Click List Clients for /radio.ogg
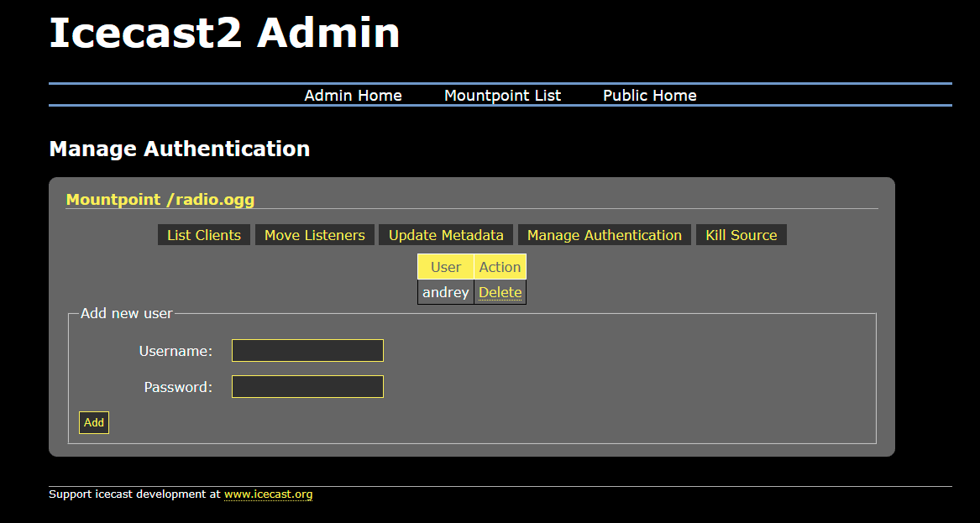980x523 pixels. coord(204,235)
